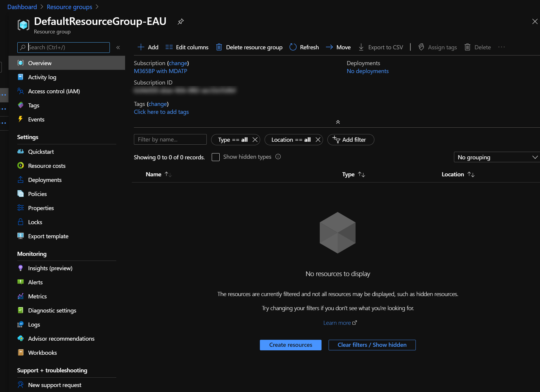Pin the resource group to dashboard
Screen dimensions: 540x392
coord(181,21)
